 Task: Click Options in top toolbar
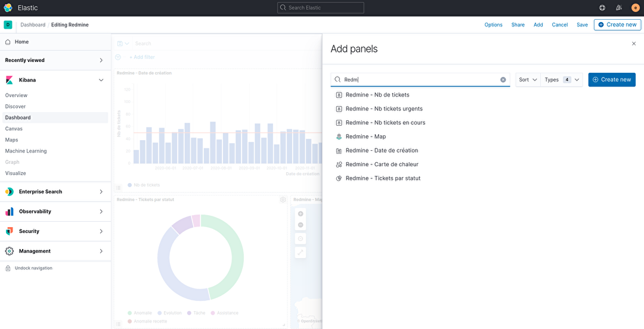tap(493, 24)
